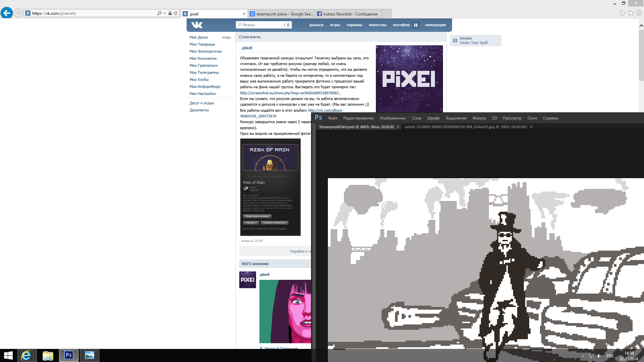This screenshot has width=644, height=362.
Task: Open Photoshop Просмотр menu
Action: 512,118
